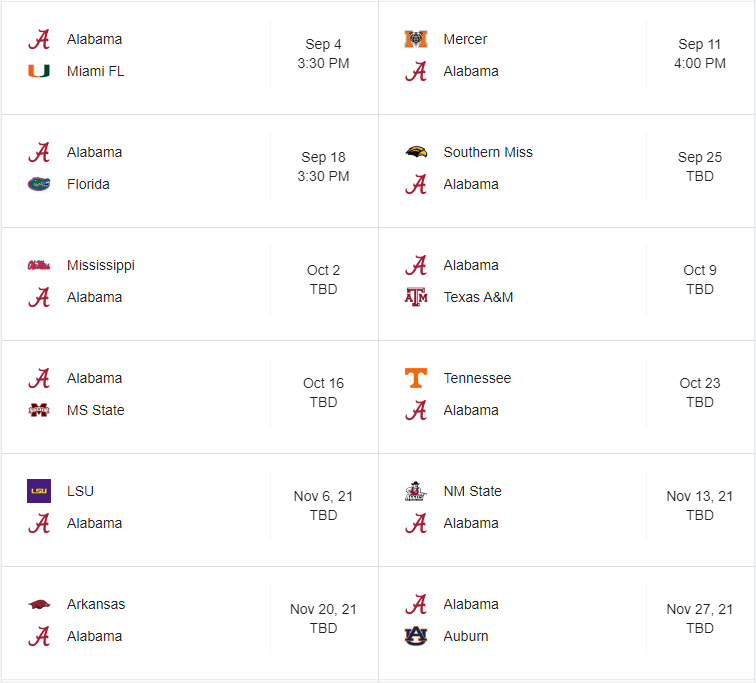Image resolution: width=756 pixels, height=683 pixels.
Task: Click the Miami FL team logo
Action: [x=39, y=71]
